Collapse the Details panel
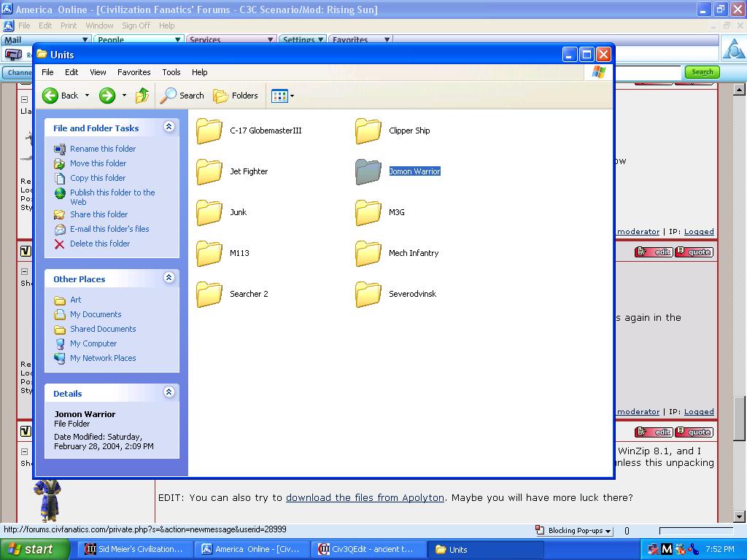The image size is (747, 560). click(169, 392)
